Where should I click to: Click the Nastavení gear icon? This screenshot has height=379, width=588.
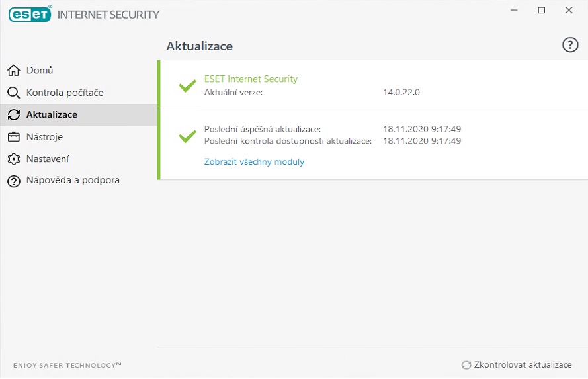click(x=13, y=159)
